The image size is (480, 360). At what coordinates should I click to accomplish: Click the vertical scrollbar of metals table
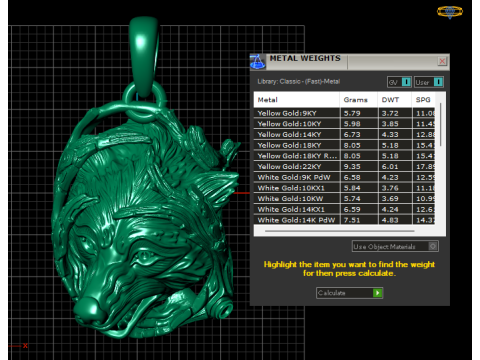[441, 125]
